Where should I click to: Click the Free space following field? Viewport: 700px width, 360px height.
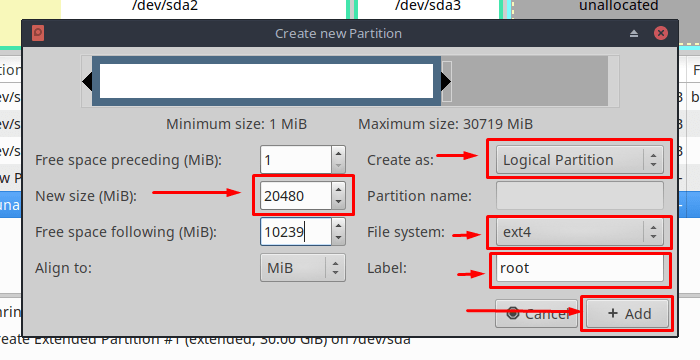click(296, 232)
